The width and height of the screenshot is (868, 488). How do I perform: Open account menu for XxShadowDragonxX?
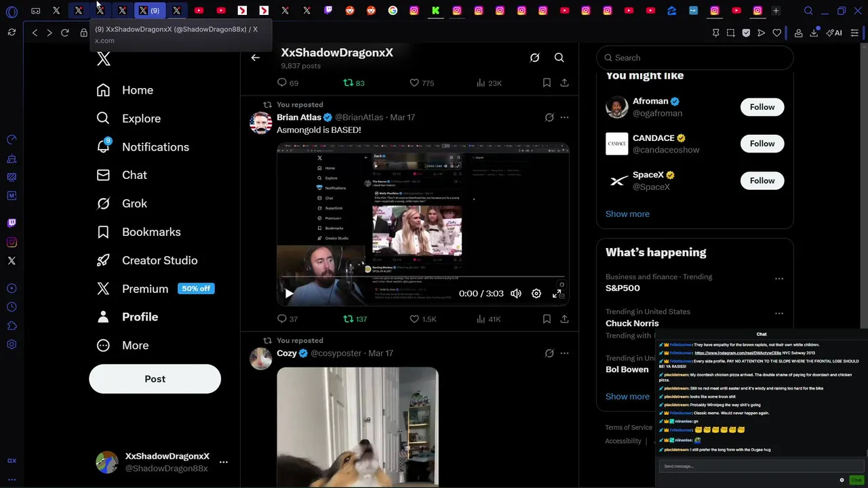tap(163, 462)
